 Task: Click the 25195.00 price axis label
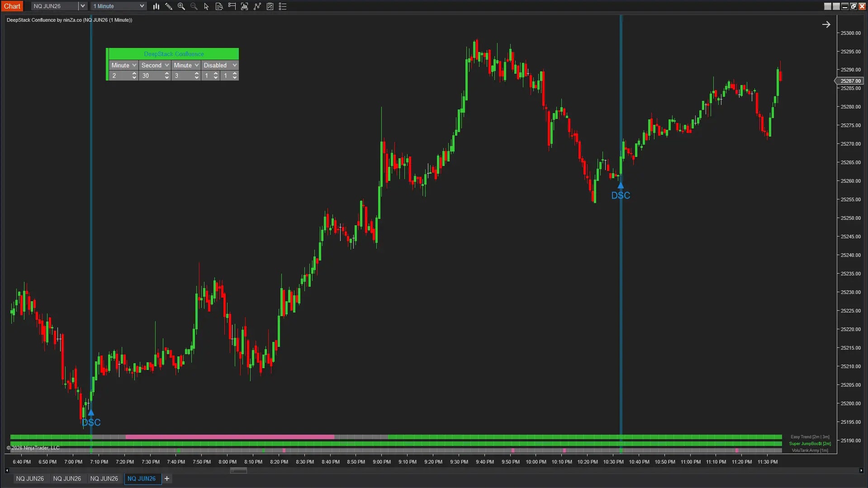pyautogui.click(x=851, y=422)
